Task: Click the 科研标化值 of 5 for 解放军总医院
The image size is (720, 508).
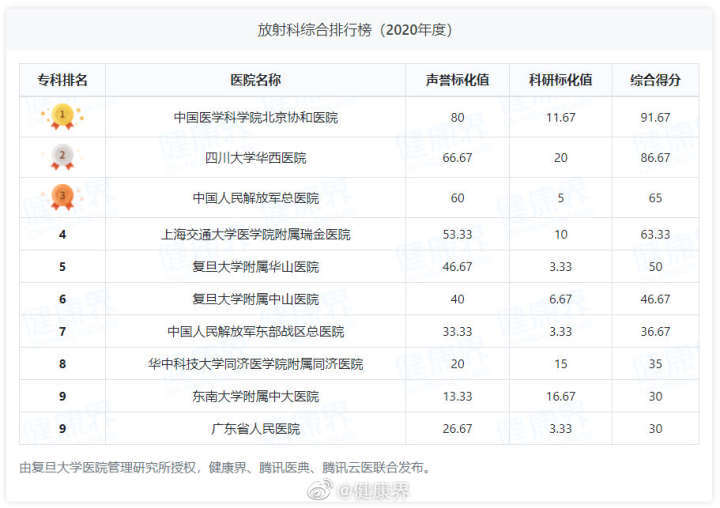Action: [561, 198]
